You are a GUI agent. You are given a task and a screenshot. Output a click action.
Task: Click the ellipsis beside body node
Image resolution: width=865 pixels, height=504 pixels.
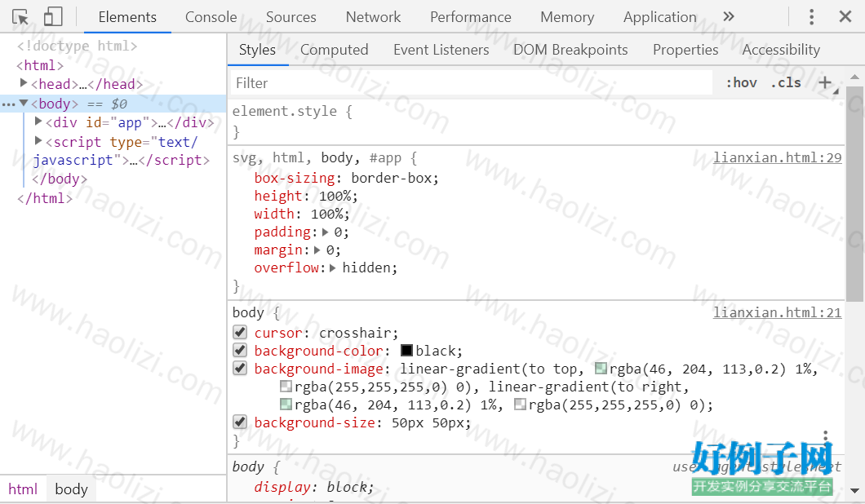coord(8,104)
